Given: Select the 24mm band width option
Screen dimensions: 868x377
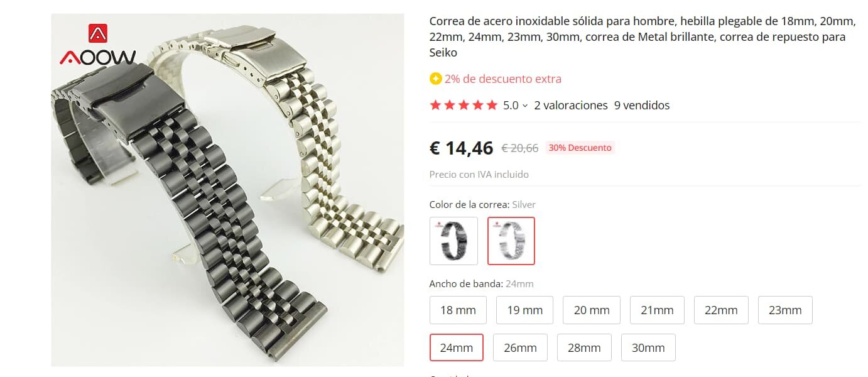Looking at the screenshot, I should (457, 347).
